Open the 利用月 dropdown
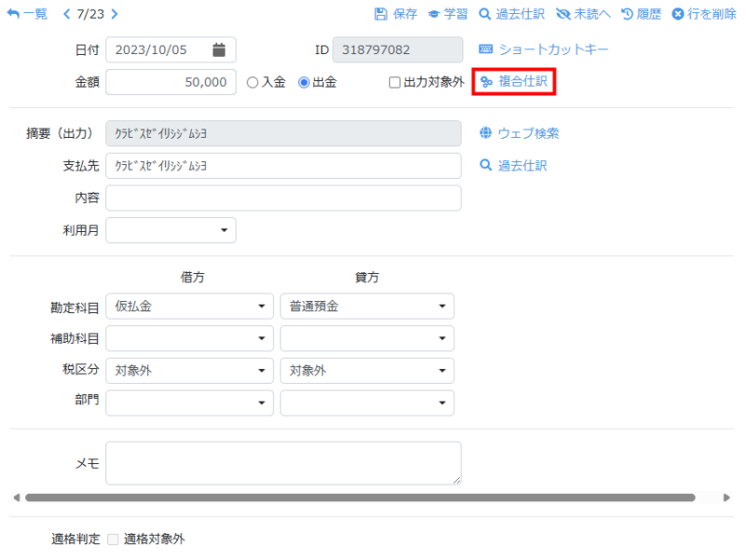The height and width of the screenshot is (560, 746). (x=172, y=230)
